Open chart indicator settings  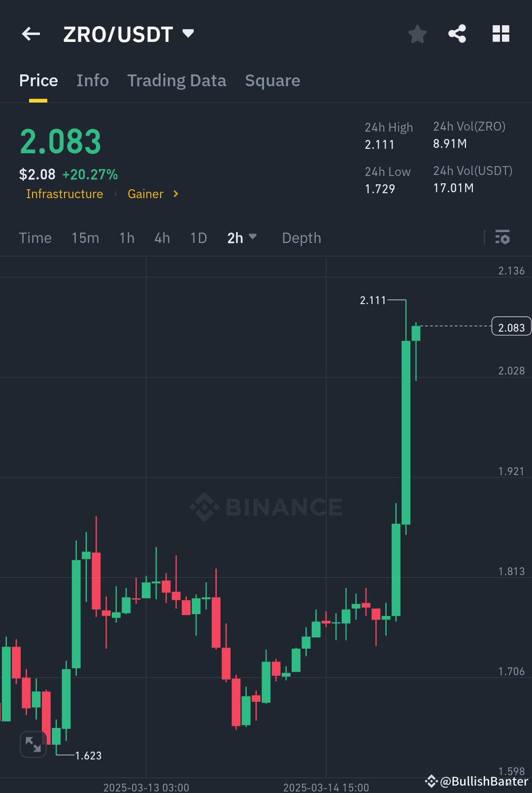pyautogui.click(x=503, y=238)
